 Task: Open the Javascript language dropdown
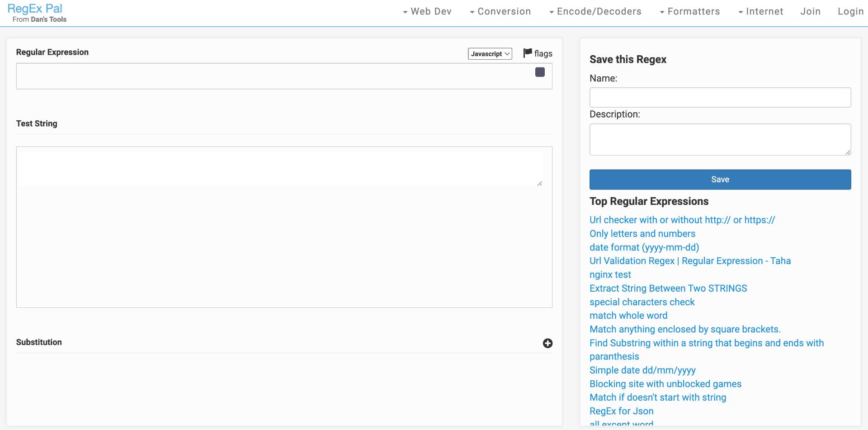[x=490, y=54]
